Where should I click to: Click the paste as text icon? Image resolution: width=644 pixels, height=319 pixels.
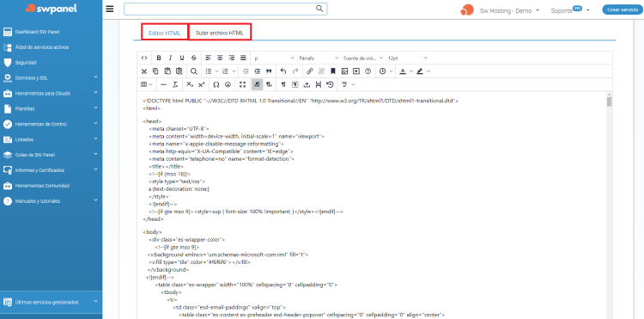pos(179,71)
